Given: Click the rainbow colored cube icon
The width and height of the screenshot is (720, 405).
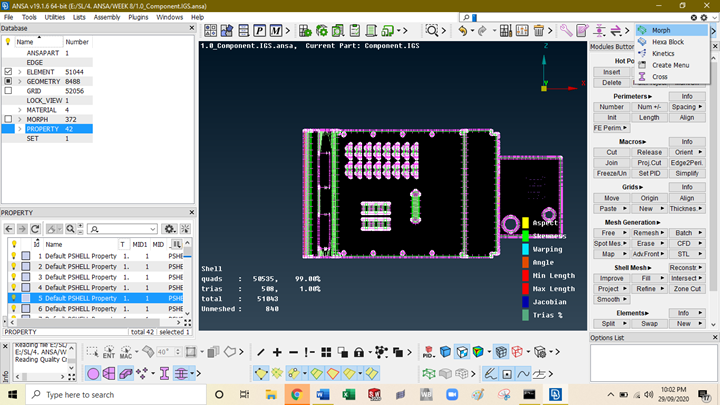Looking at the screenshot, I should 478,352.
